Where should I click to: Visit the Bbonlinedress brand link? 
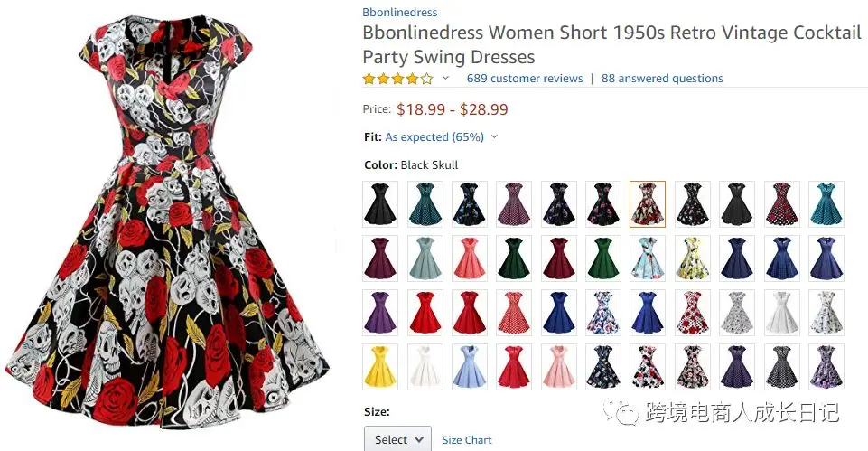pyautogui.click(x=400, y=12)
